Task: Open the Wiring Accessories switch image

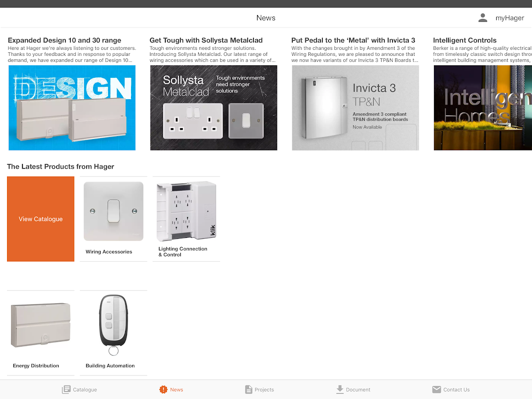Action: click(x=113, y=211)
